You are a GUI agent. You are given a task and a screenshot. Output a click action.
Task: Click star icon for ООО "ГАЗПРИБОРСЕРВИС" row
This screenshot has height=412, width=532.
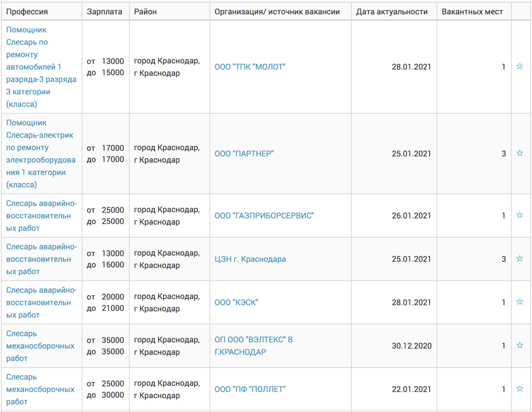coord(520,215)
